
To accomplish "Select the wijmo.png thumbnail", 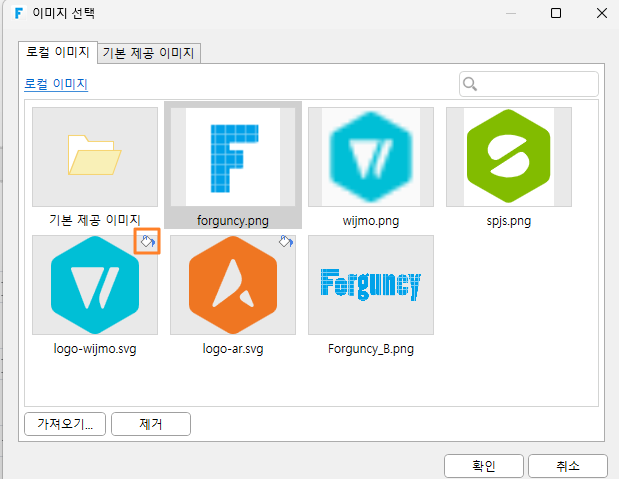I will click(x=371, y=157).
